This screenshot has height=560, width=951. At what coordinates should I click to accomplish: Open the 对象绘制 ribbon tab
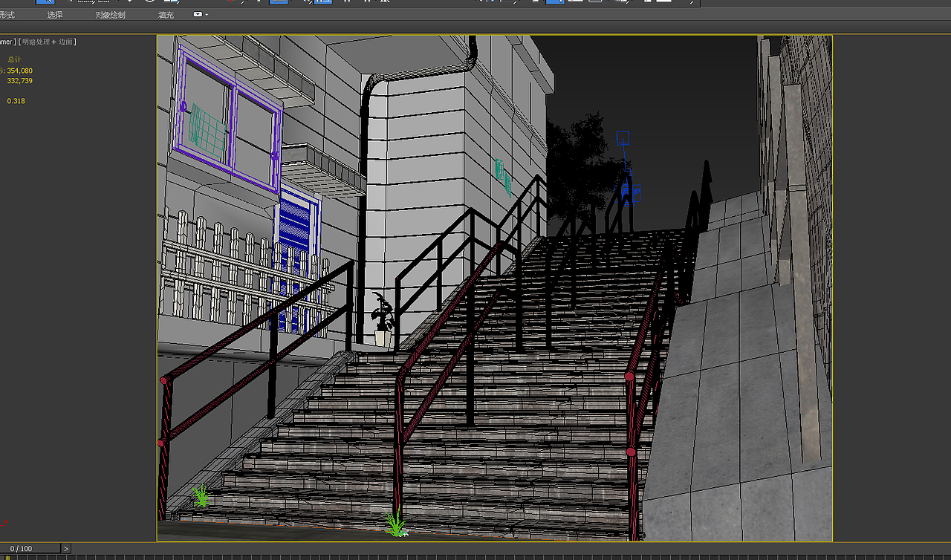click(110, 15)
